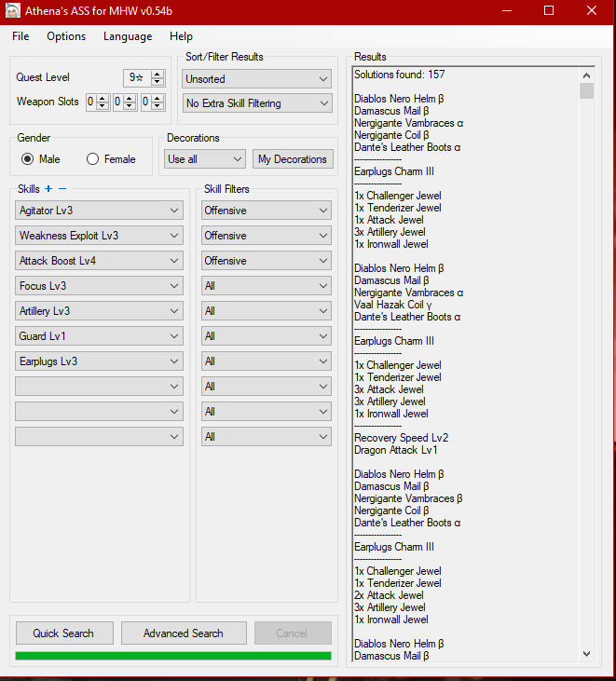The width and height of the screenshot is (616, 681).
Task: Open the Focus Lv3 skill dropdown
Action: click(x=99, y=286)
